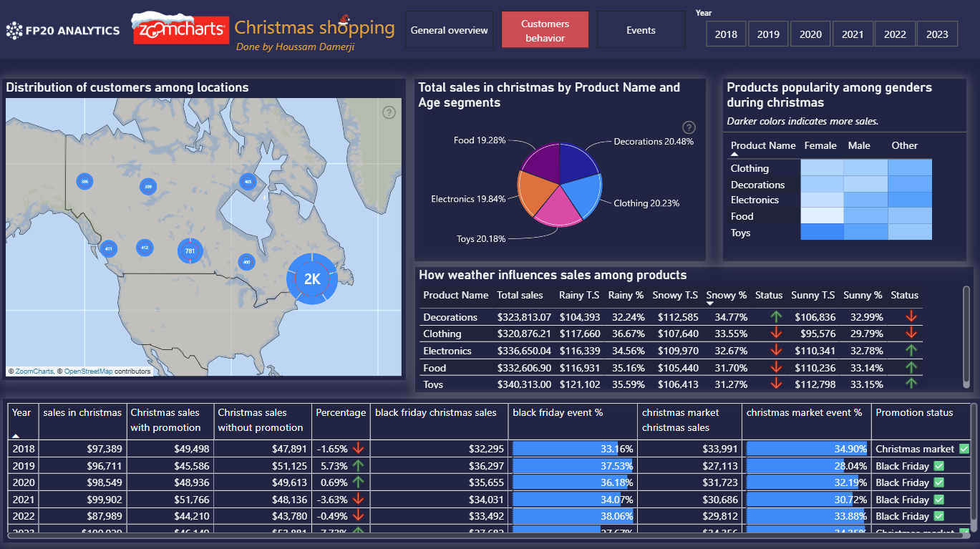Select the 781 customer cluster bubble
Image resolution: width=980 pixels, height=549 pixels.
click(190, 251)
